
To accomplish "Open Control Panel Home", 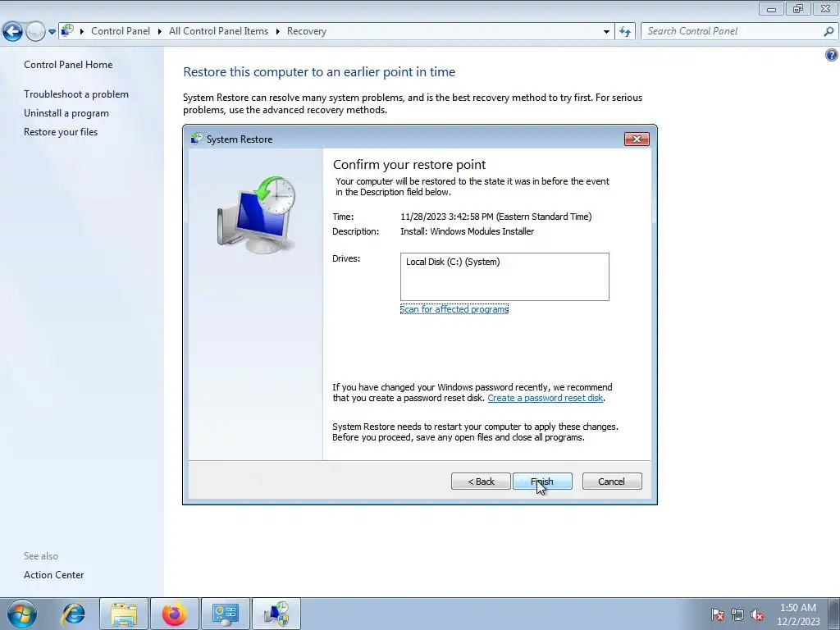I will pos(68,65).
